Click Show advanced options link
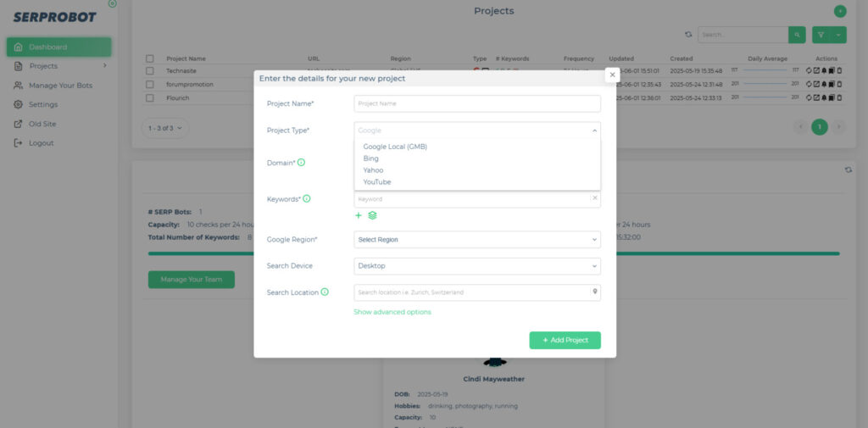Screen dimensions: 868x428 pyautogui.click(x=392, y=312)
